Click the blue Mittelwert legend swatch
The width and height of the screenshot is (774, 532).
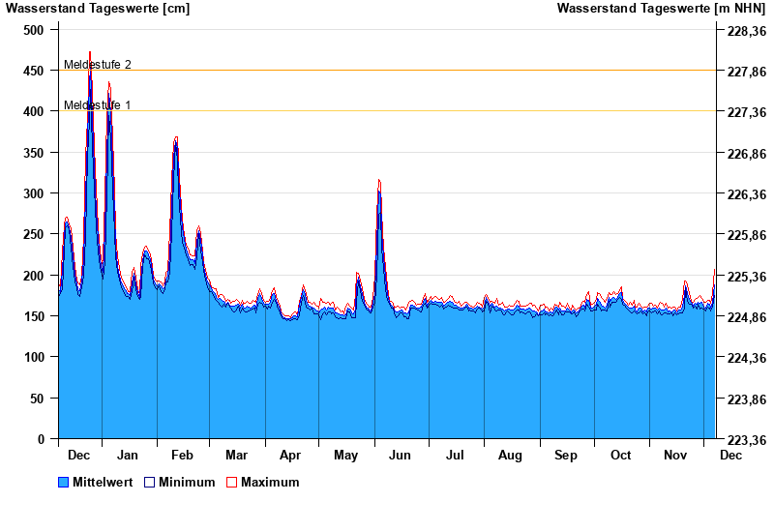[64, 483]
